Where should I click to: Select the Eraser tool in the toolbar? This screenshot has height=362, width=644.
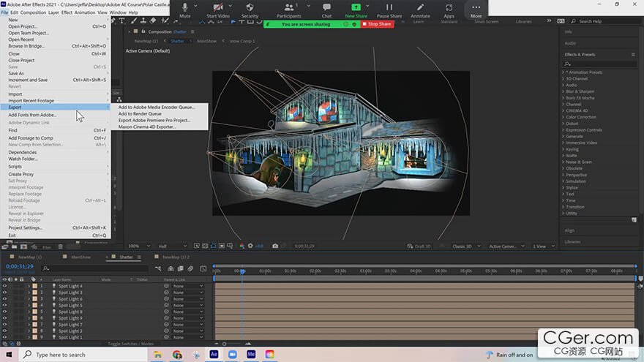click(x=153, y=20)
